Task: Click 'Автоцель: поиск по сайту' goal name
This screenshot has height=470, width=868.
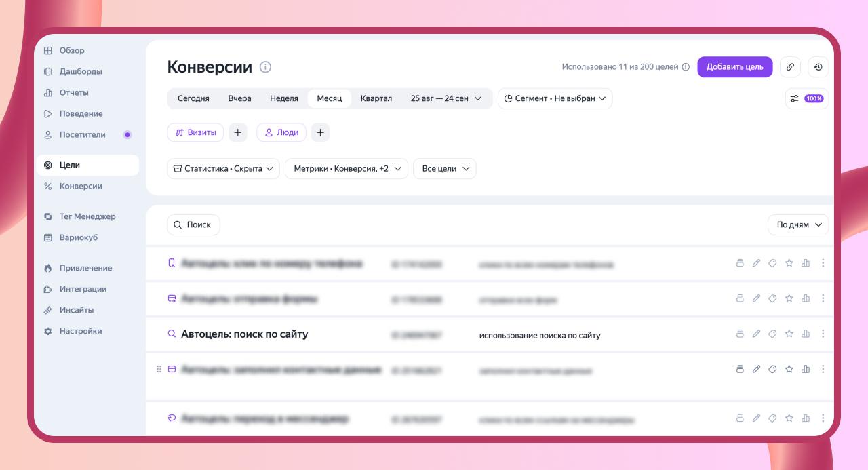Action: click(245, 334)
